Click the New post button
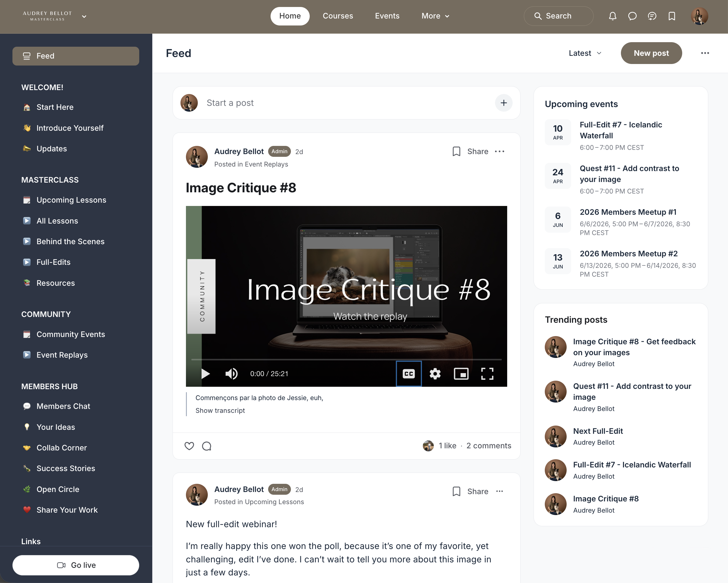This screenshot has height=583, width=728. 651,53
